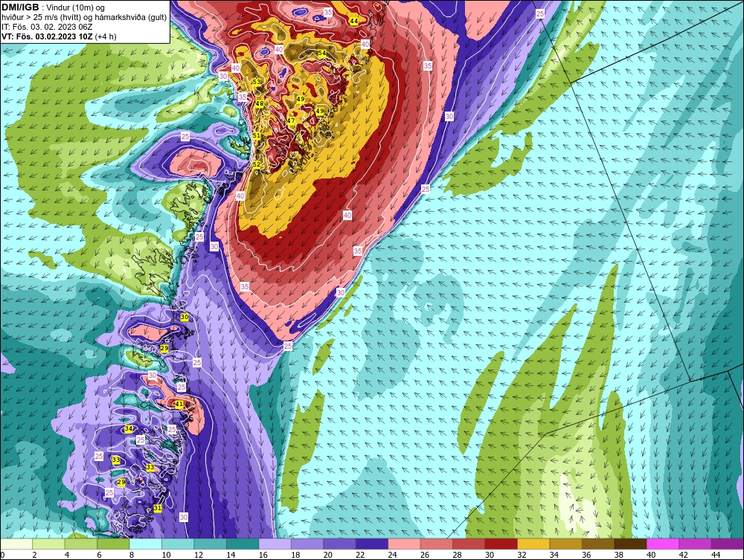Click the yellow gust label 54
The height and width of the screenshot is (560, 744).
321,54
